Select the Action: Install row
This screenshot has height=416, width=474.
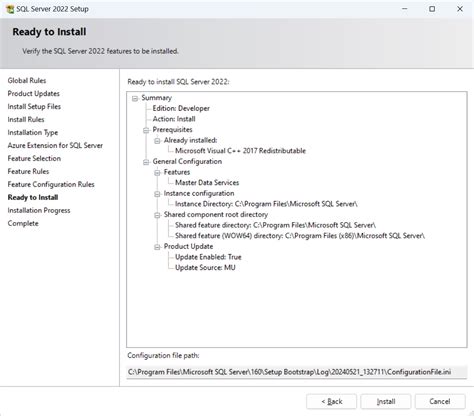coord(174,119)
